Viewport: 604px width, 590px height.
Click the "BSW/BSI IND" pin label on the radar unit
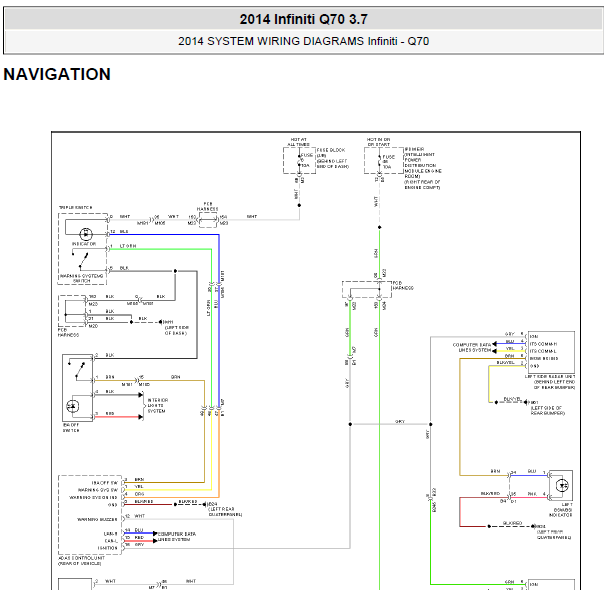(544, 359)
